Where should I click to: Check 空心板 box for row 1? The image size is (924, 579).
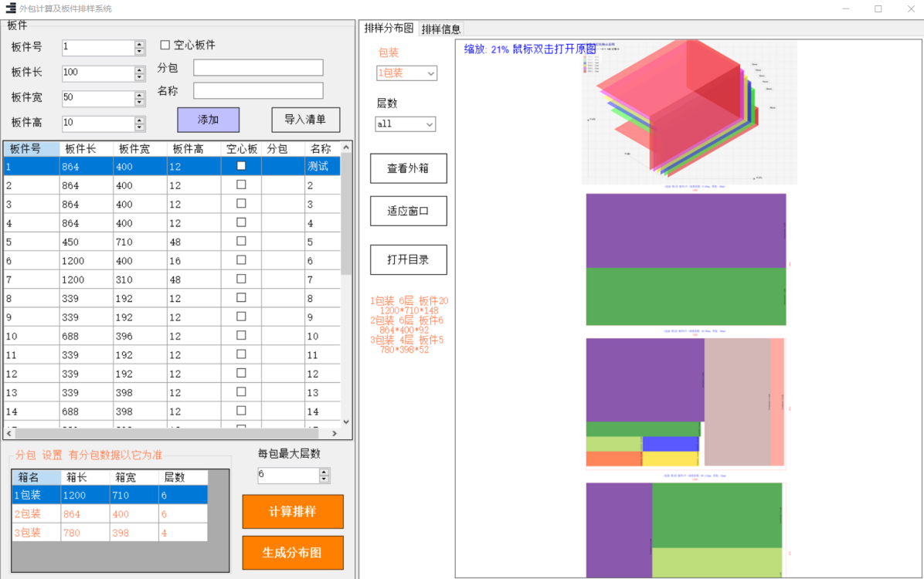241,166
